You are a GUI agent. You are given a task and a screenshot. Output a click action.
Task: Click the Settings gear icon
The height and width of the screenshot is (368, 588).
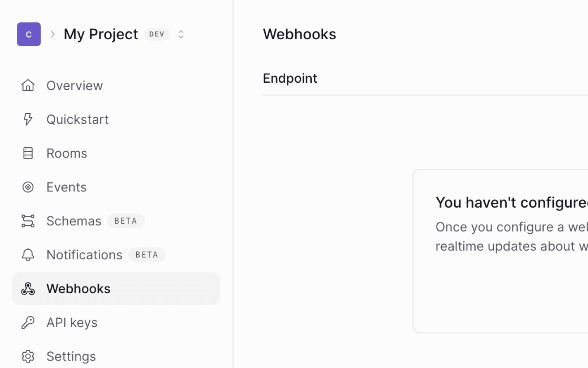(x=28, y=356)
